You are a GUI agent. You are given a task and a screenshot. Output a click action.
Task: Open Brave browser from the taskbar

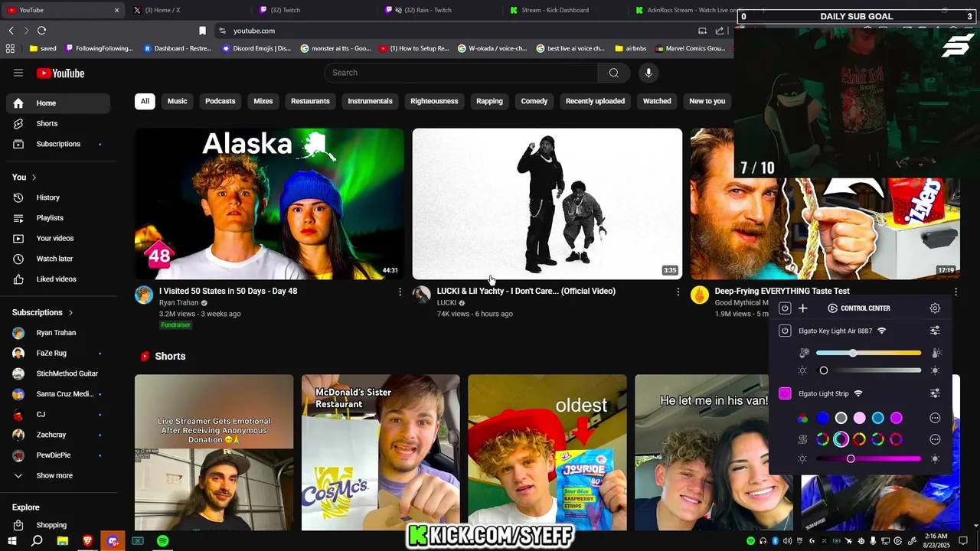click(87, 541)
